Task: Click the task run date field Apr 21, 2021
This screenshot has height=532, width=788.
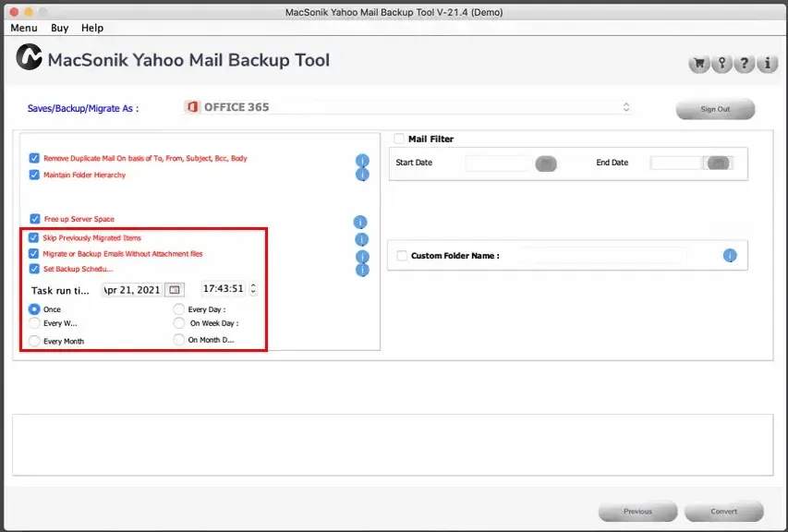Action: pos(132,290)
